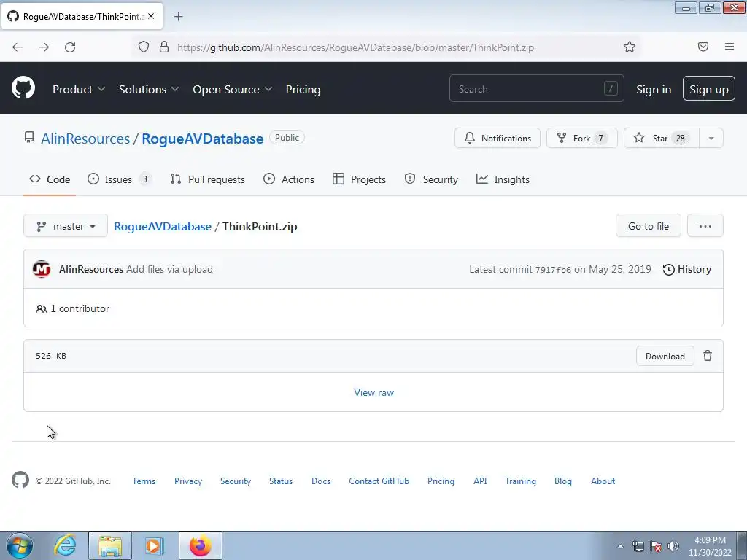
Task: Launch Internet Explorer from the taskbar
Action: (x=65, y=545)
